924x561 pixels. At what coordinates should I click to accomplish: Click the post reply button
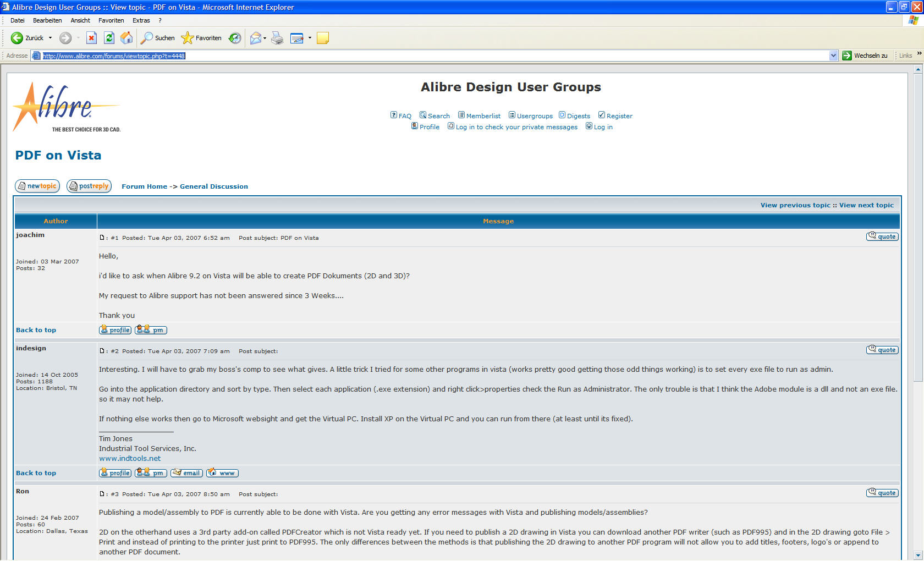89,186
